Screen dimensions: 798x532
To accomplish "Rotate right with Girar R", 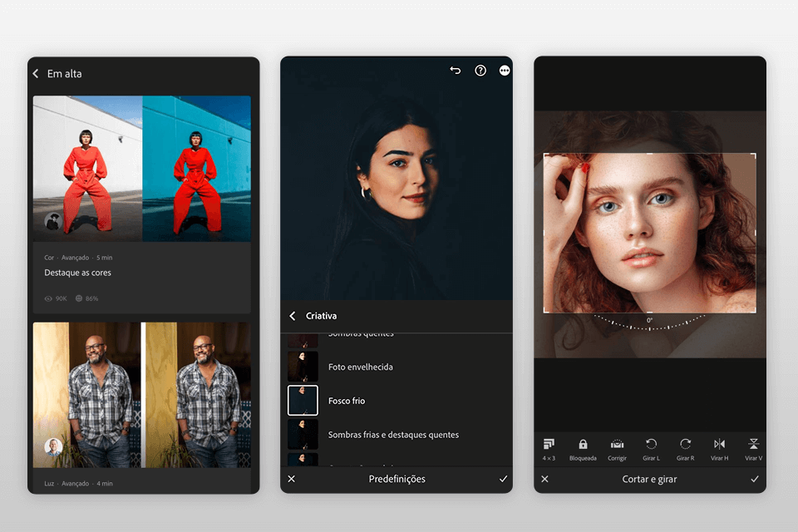I will coord(685,449).
